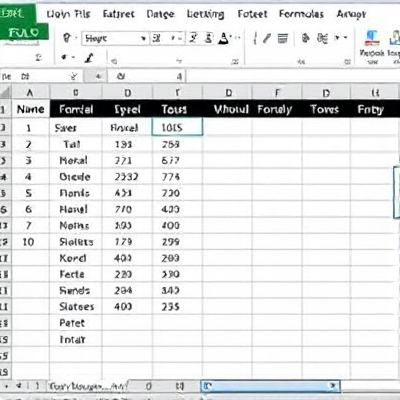
Task: Select the 'Toves' header cell
Action: click(x=326, y=109)
